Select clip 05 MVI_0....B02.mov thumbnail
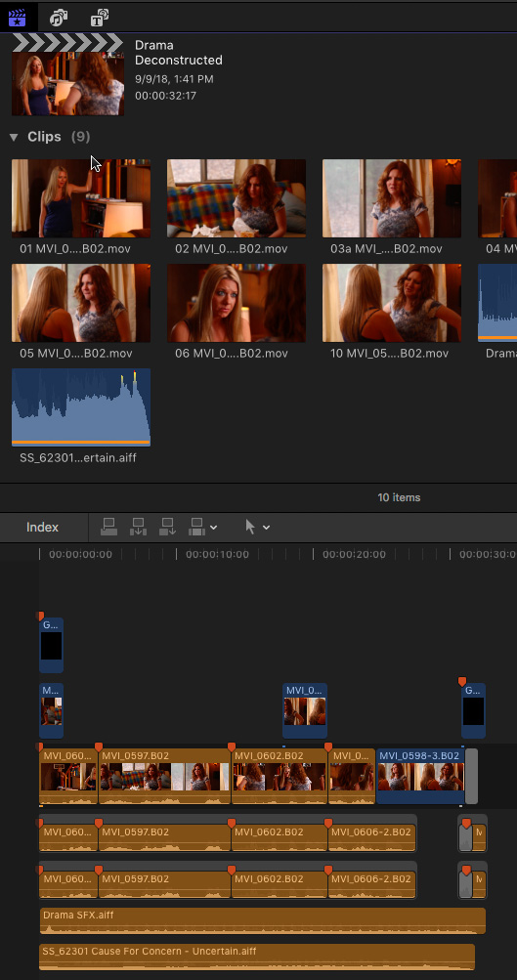 [81, 303]
